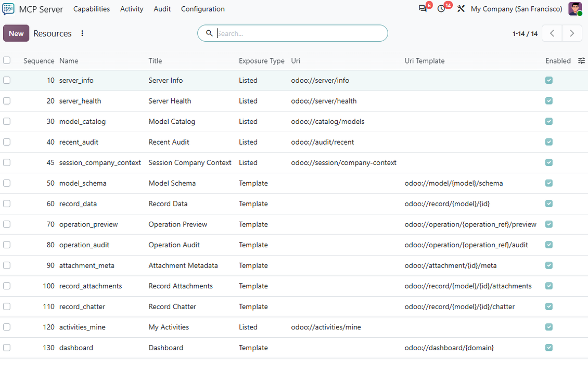The image size is (588, 382).
Task: Open the activities clock icon
Action: 441,9
